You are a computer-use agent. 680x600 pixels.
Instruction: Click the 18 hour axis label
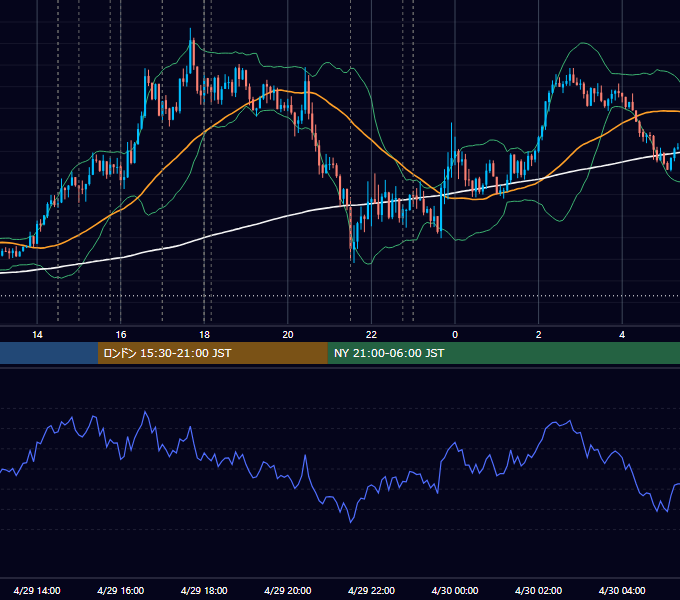click(x=204, y=335)
